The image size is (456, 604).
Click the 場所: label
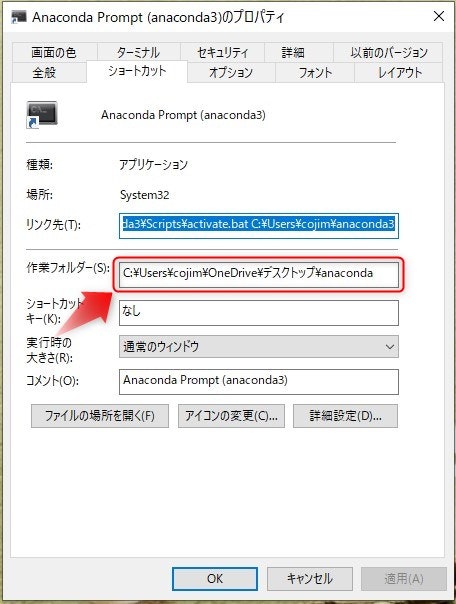[x=40, y=195]
